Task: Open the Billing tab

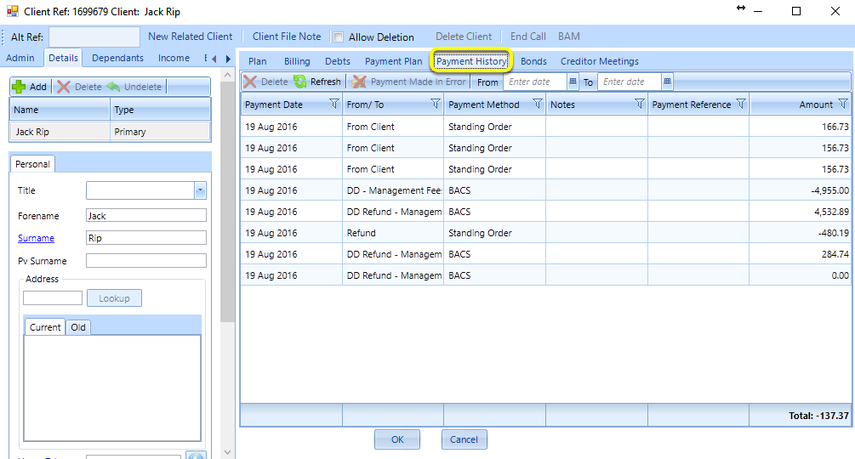Action: coord(297,62)
